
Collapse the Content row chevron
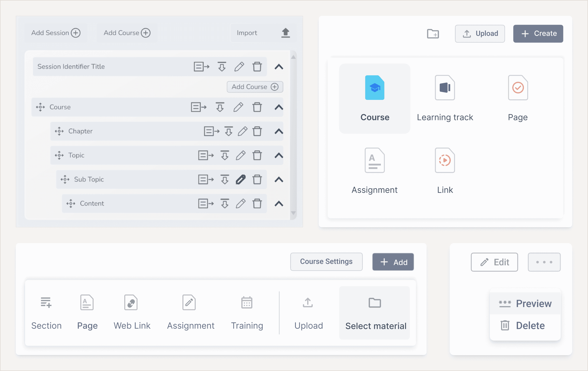pyautogui.click(x=279, y=204)
